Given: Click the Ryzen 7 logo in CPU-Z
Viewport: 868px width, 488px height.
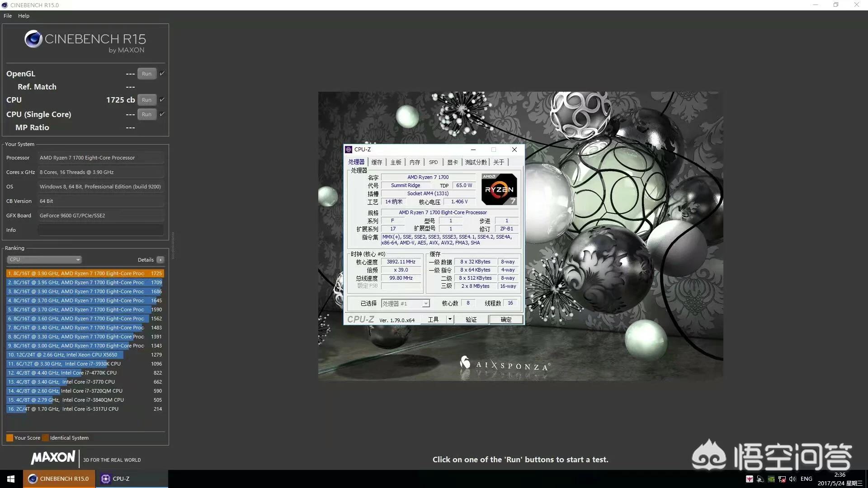Looking at the screenshot, I should tap(499, 189).
